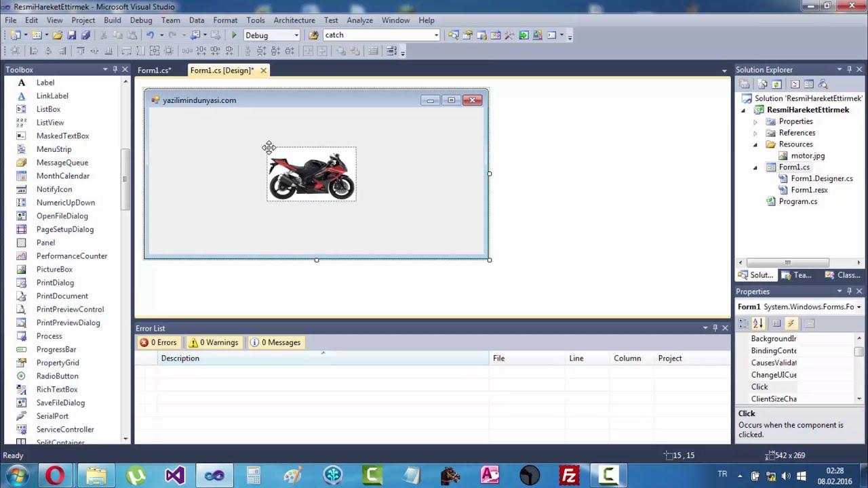The height and width of the screenshot is (488, 868).
Task: Show the Events lightning bolt list
Action: tap(791, 323)
